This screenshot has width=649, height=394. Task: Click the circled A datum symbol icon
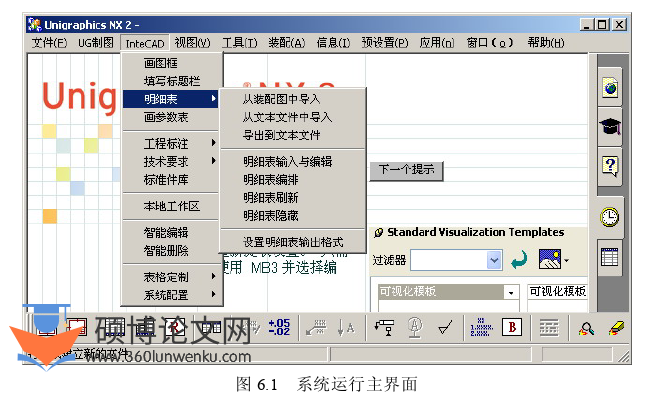(415, 328)
